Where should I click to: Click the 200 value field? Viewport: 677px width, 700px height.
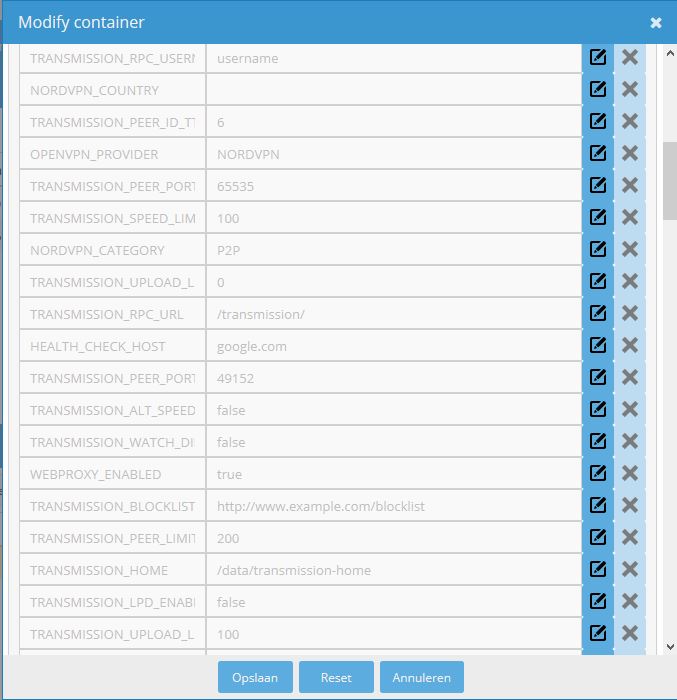[x=394, y=538]
